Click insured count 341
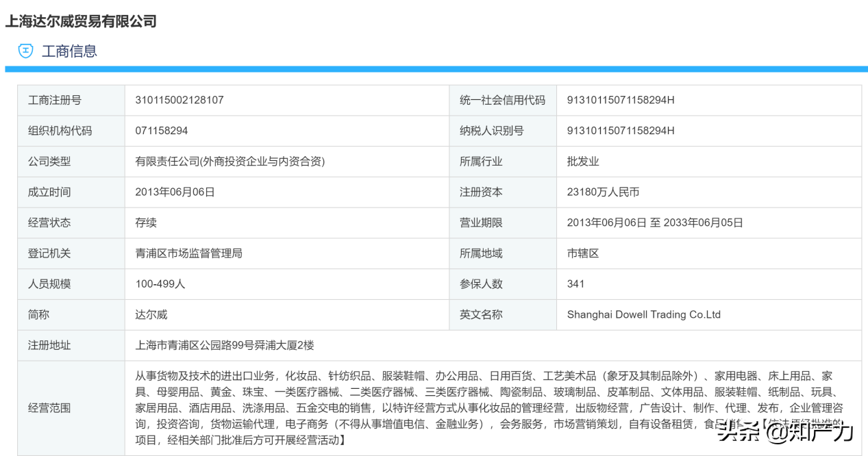The width and height of the screenshot is (868, 456). 576,284
